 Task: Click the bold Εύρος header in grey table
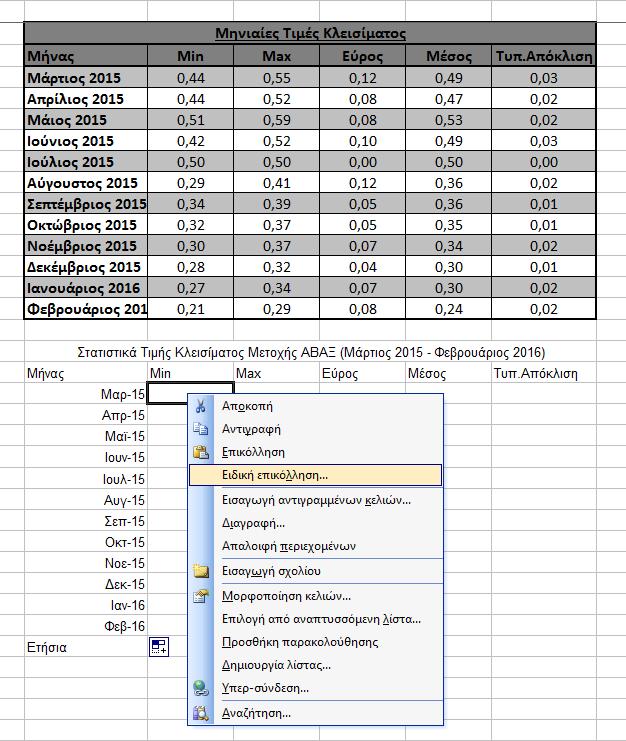pos(362,56)
